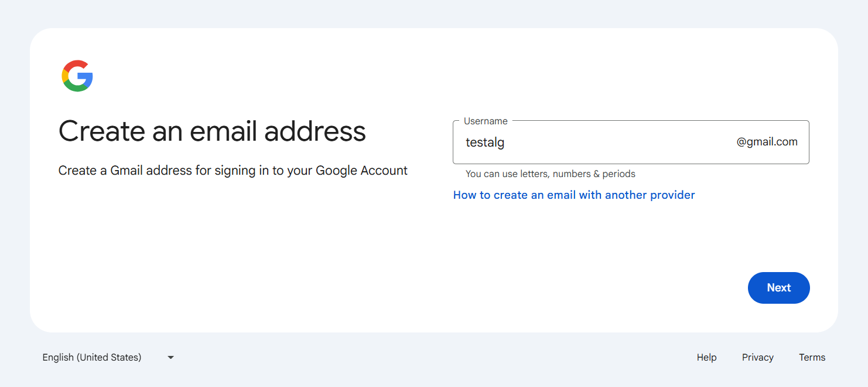
Task: Open "How to create an email with another provider"
Action: (574, 195)
